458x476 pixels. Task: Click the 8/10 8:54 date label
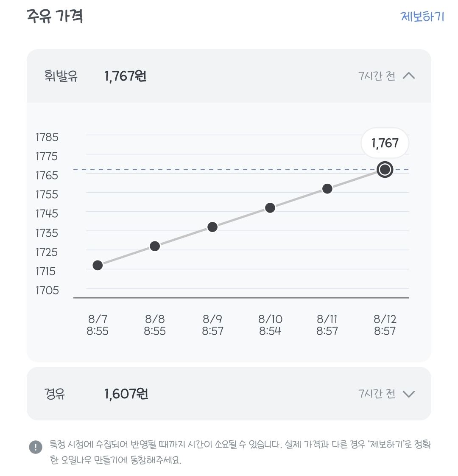[270, 325]
